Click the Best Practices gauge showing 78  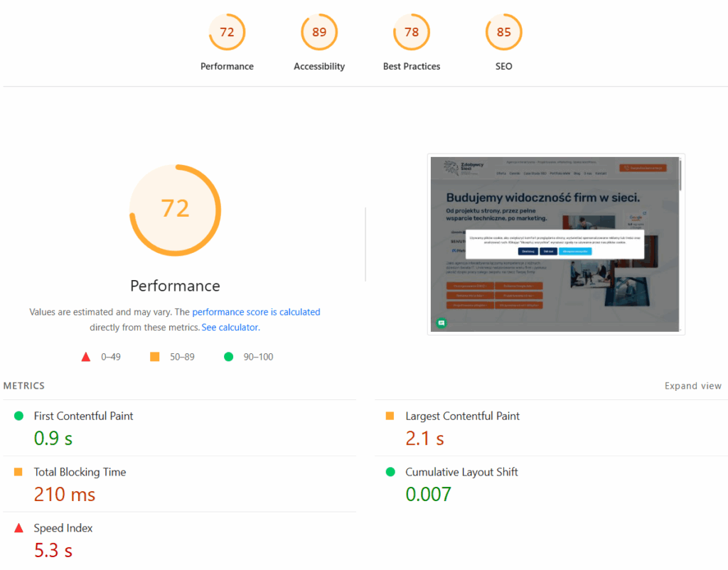point(412,32)
